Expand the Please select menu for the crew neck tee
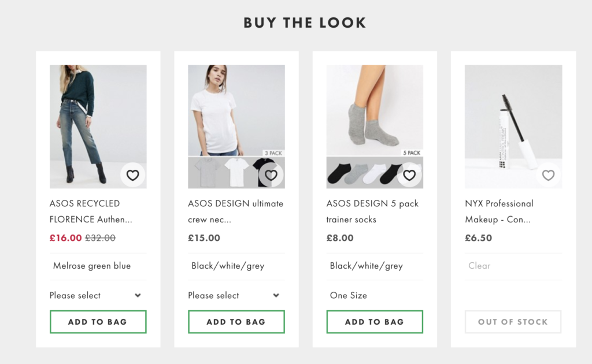 click(236, 295)
